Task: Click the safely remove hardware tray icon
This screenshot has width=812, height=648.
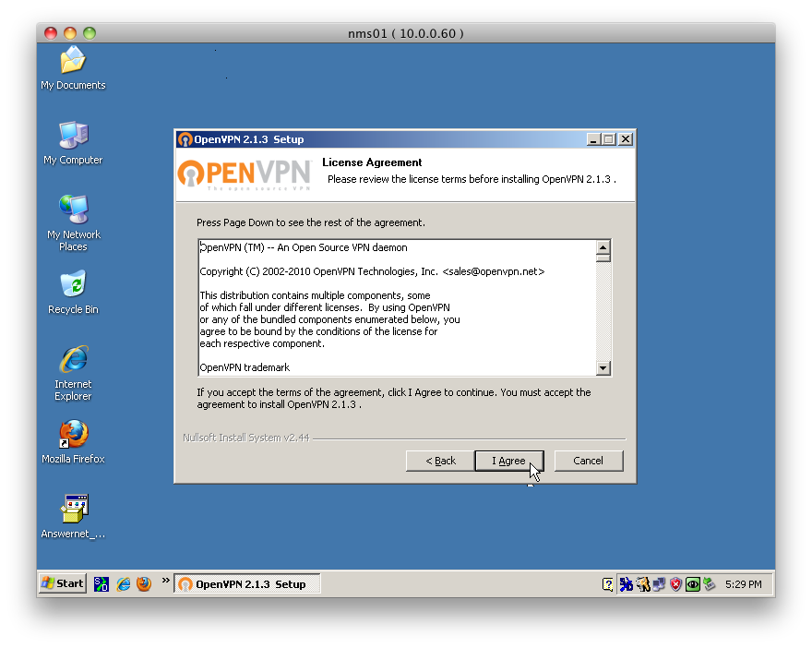Action: click(709, 585)
